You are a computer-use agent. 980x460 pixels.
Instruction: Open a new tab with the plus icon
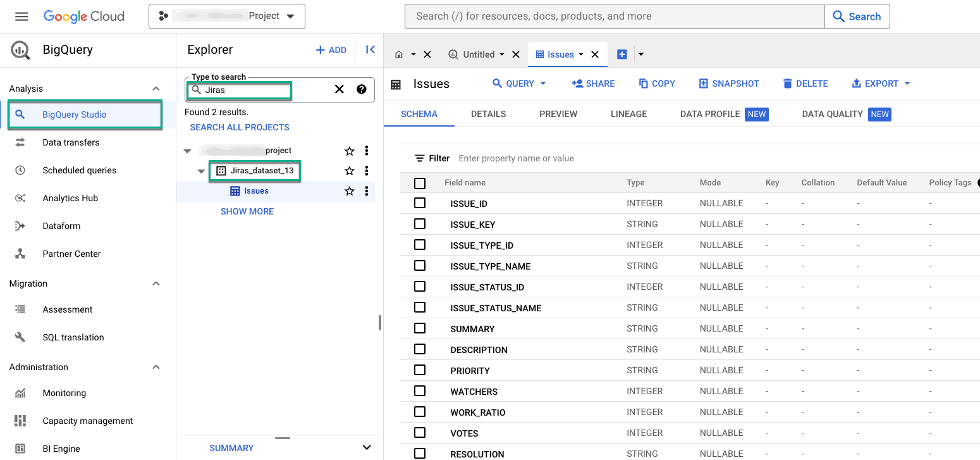point(622,54)
